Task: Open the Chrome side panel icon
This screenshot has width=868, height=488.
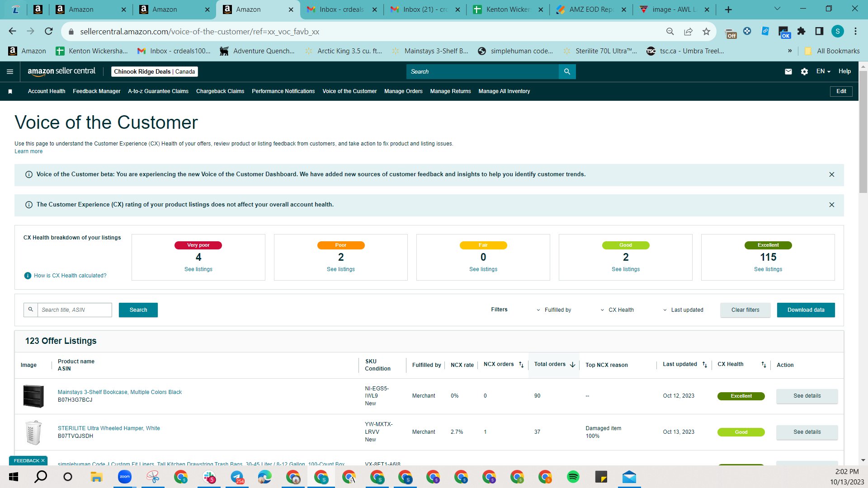Action: tap(819, 31)
